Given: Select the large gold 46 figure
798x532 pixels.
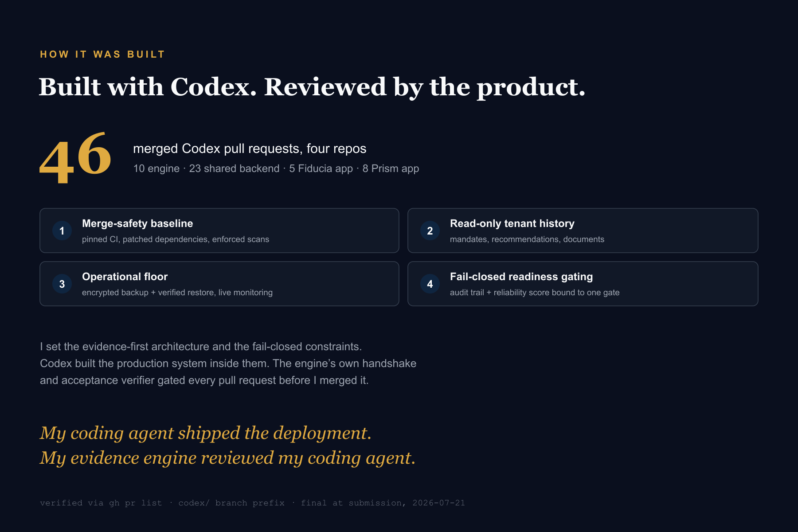Looking at the screenshot, I should [75, 157].
